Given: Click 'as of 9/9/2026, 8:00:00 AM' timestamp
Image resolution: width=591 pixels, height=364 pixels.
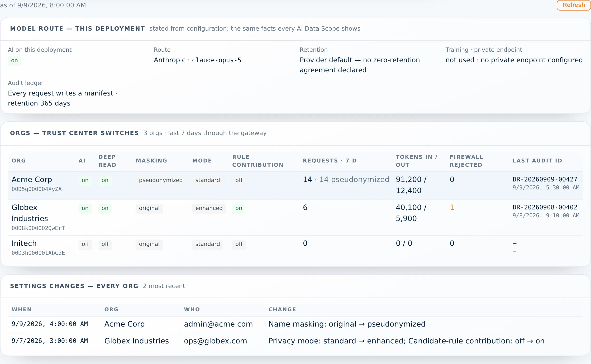Looking at the screenshot, I should click(x=43, y=5).
